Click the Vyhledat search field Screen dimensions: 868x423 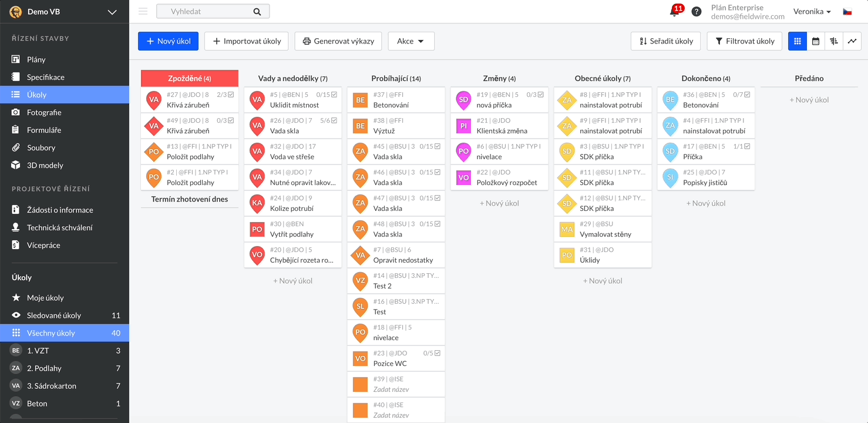point(206,11)
